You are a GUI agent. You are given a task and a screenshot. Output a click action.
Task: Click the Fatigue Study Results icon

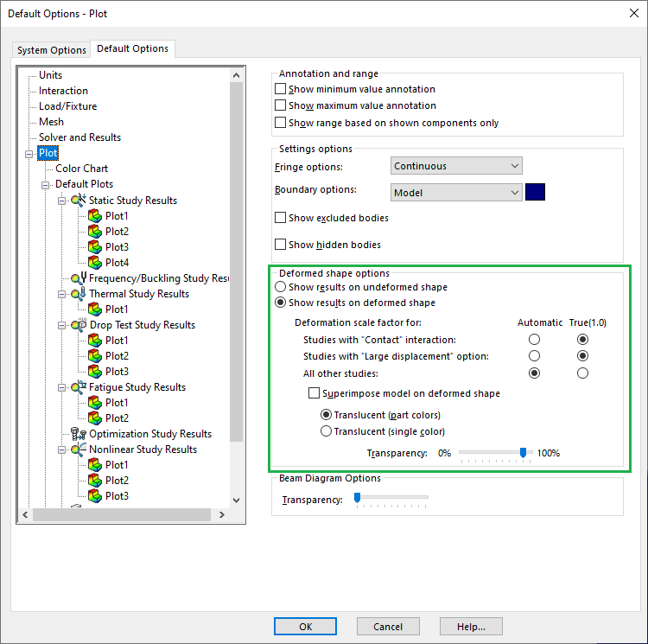(79, 387)
